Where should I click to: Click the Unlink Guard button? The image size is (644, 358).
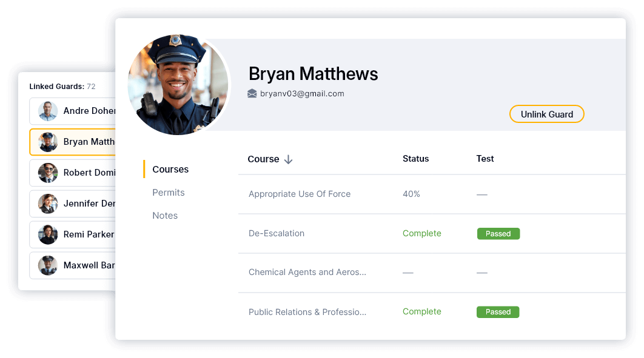click(546, 114)
